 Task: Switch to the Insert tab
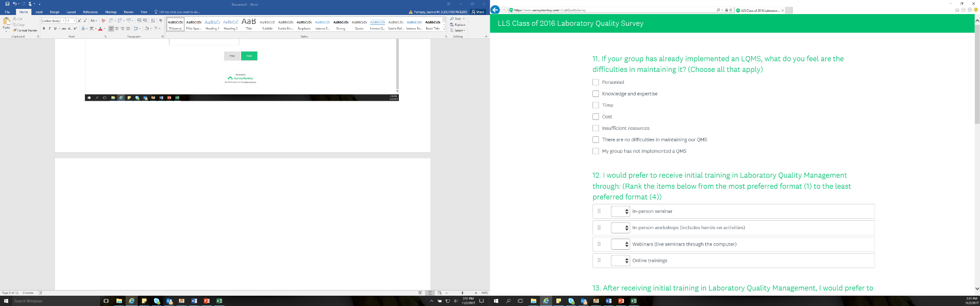pyautogui.click(x=39, y=12)
